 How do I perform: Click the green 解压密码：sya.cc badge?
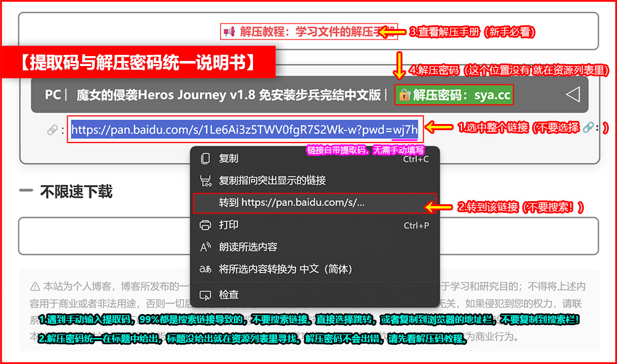click(x=454, y=95)
